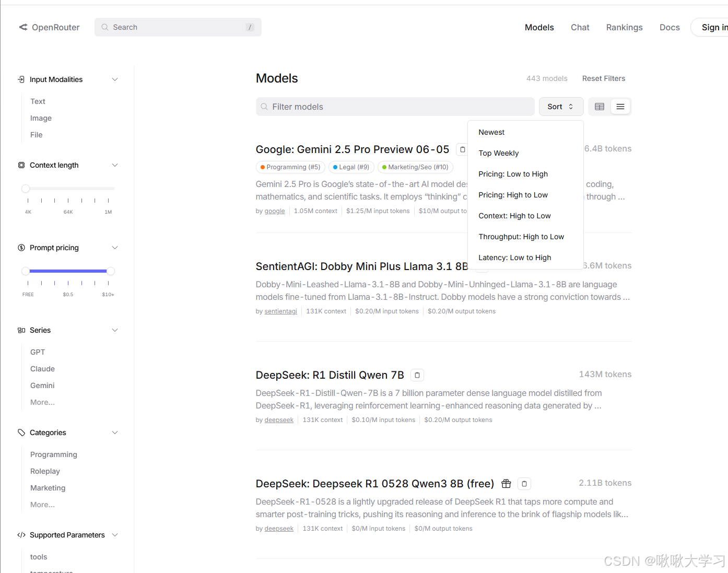Collapse Series section chevron
The height and width of the screenshot is (573, 728).
click(x=115, y=330)
